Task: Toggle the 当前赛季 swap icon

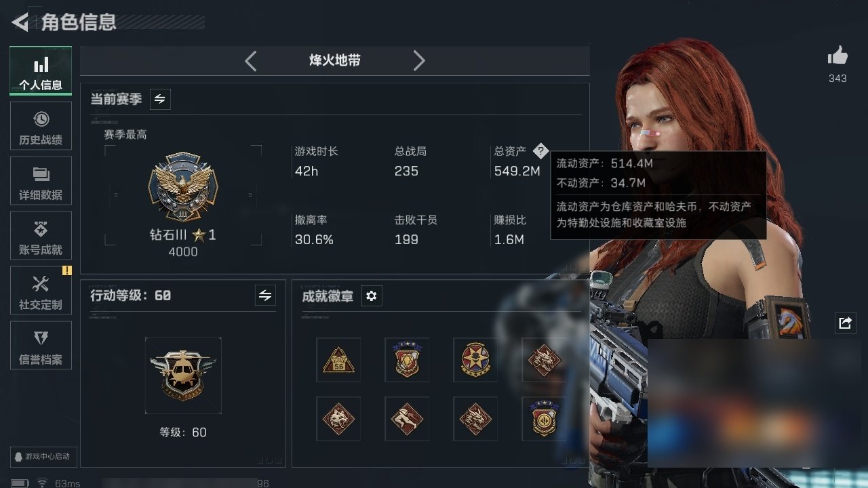Action: tap(160, 99)
